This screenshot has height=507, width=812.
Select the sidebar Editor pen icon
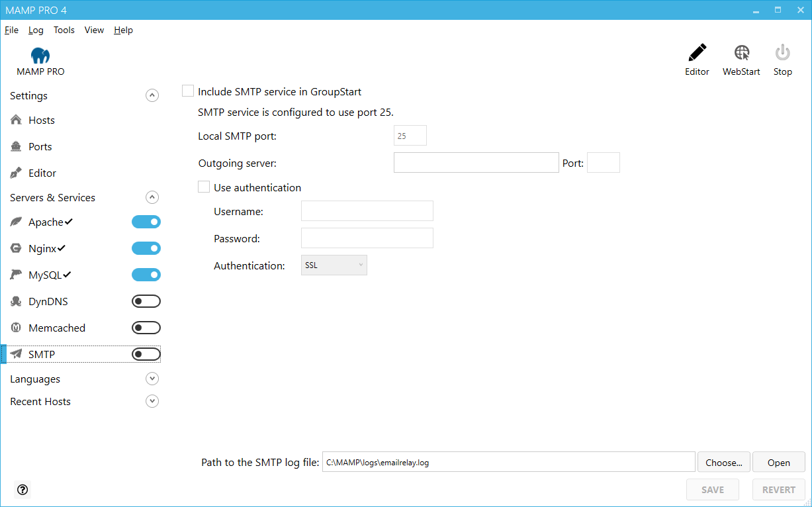[17, 173]
